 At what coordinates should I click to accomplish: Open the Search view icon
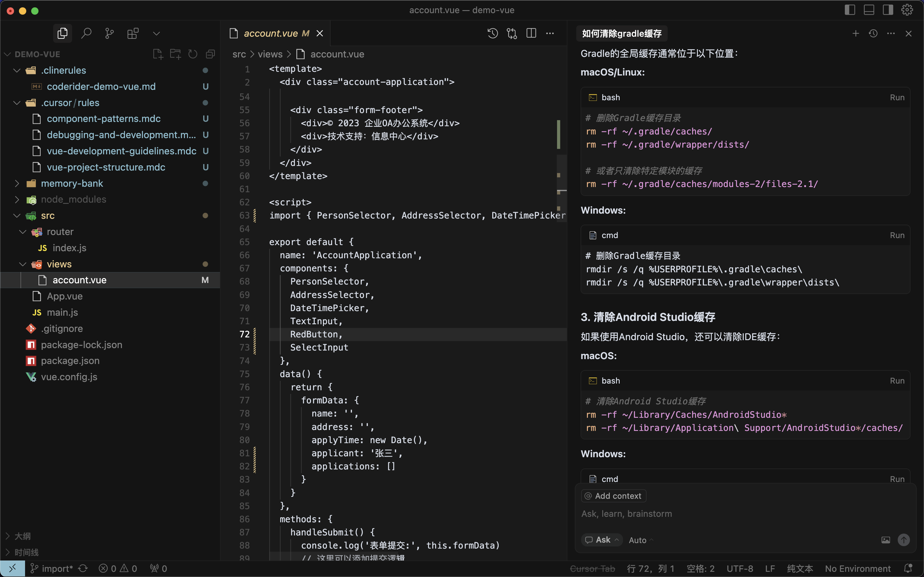point(86,34)
